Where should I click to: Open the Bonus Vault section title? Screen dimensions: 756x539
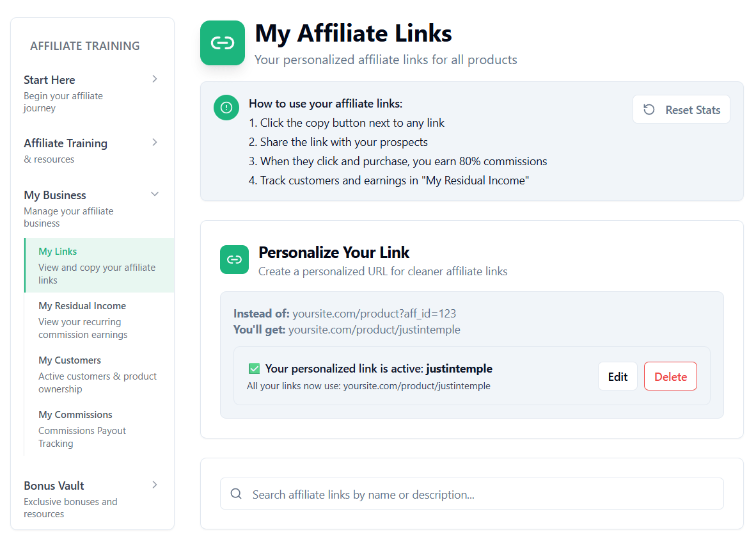(54, 486)
